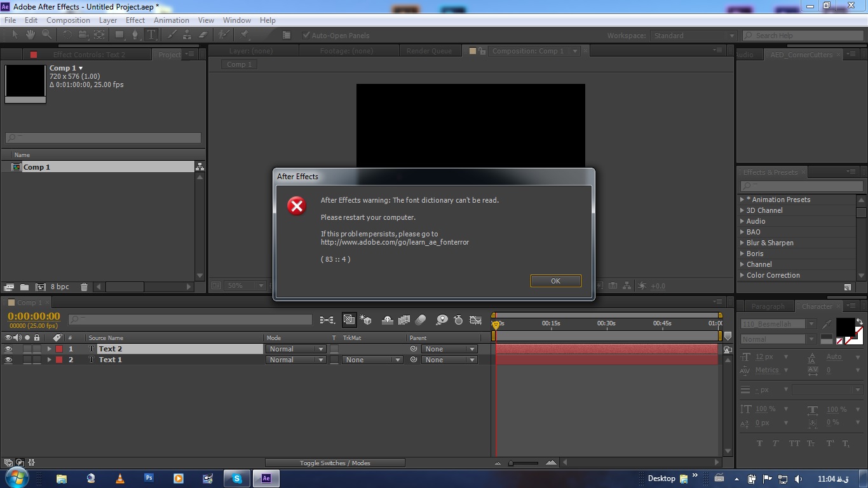Open the Animation menu
The image size is (868, 488).
[172, 20]
